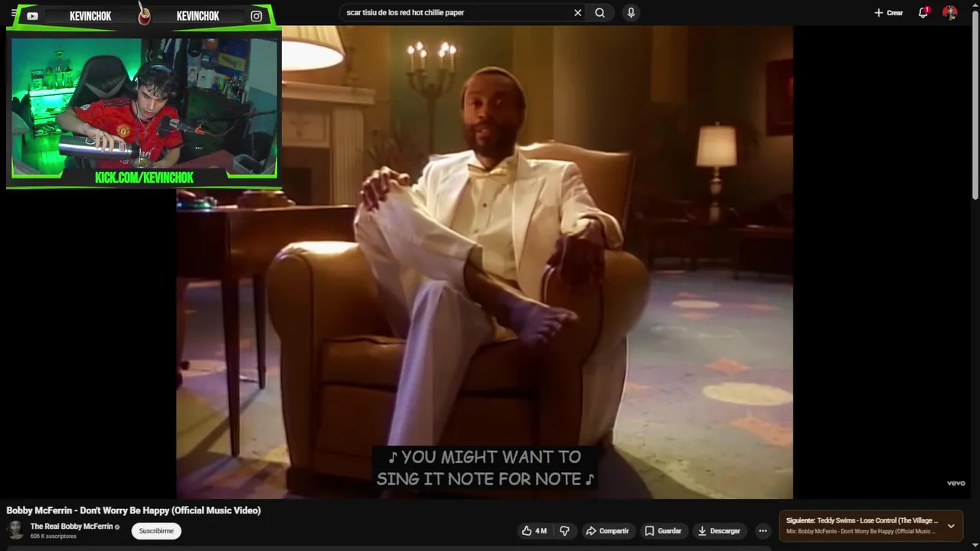Like the video with thumbs up 4 M
980x551 pixels.
coord(534,531)
